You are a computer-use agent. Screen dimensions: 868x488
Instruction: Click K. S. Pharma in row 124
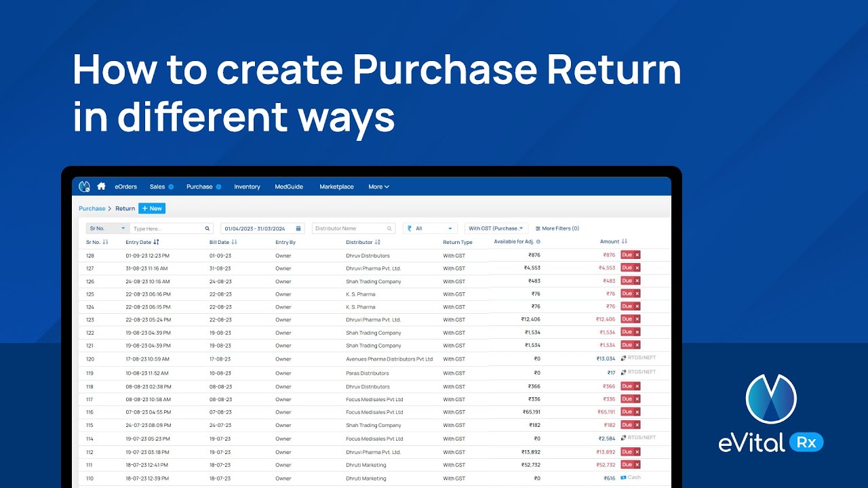[360, 307]
